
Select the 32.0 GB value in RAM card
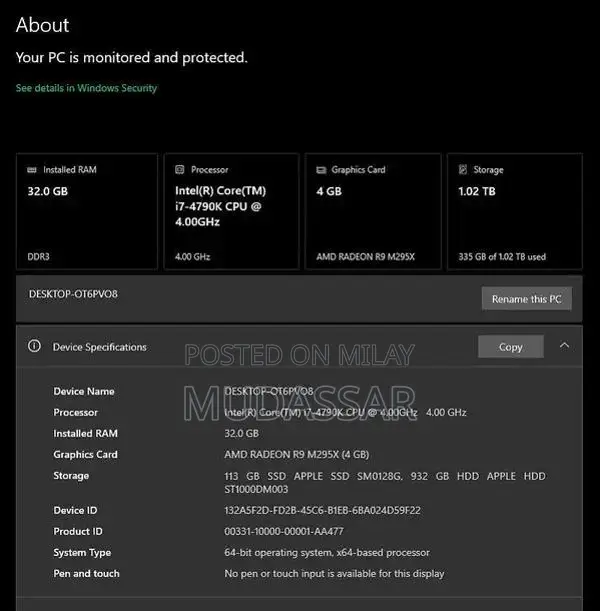click(48, 191)
